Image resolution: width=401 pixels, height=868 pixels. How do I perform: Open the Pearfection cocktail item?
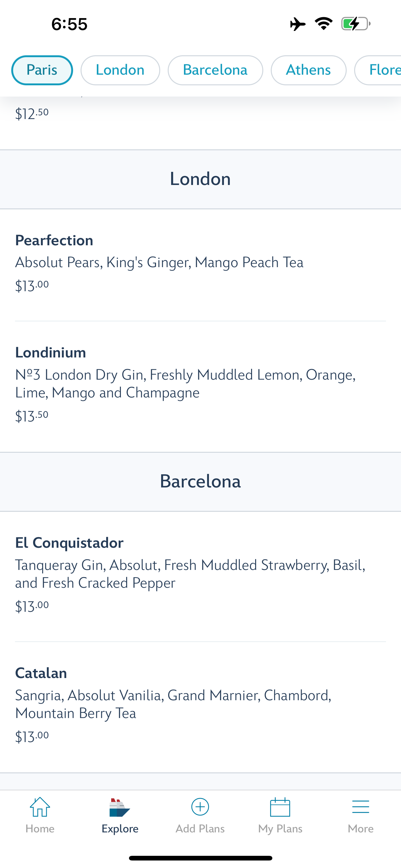tap(54, 240)
